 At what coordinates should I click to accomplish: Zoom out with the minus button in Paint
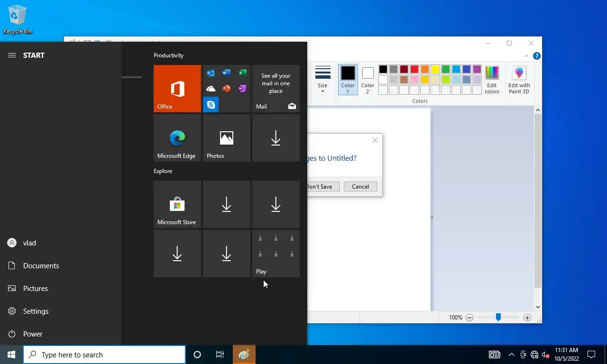[469, 318]
